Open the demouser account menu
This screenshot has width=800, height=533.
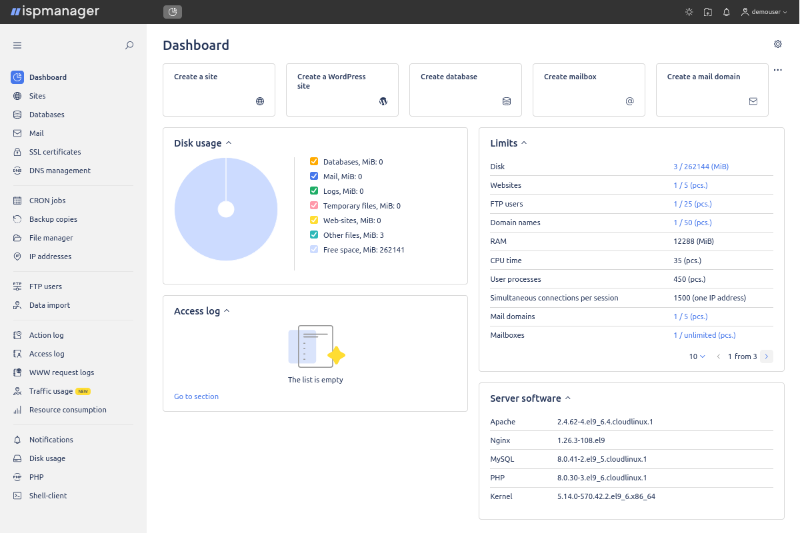(x=762, y=12)
